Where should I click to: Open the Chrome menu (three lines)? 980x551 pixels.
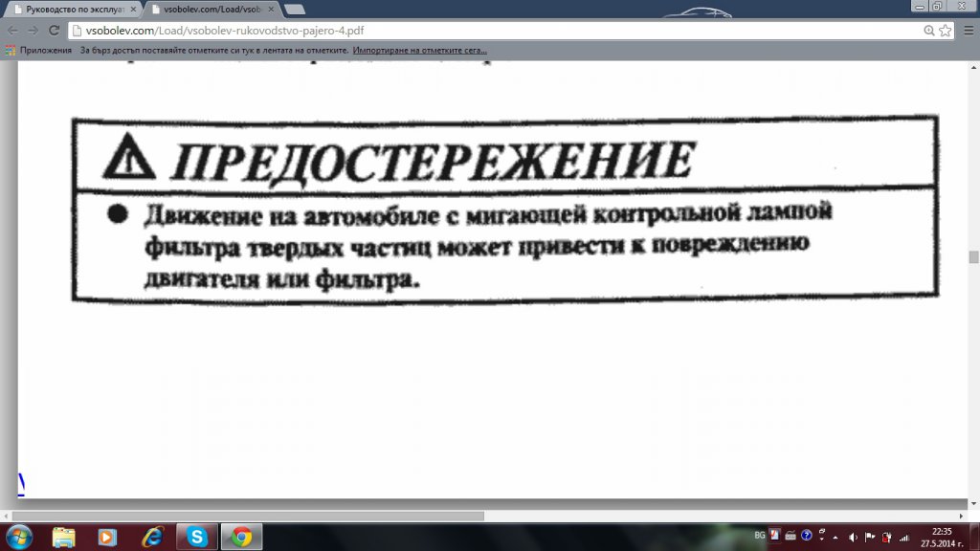(969, 31)
